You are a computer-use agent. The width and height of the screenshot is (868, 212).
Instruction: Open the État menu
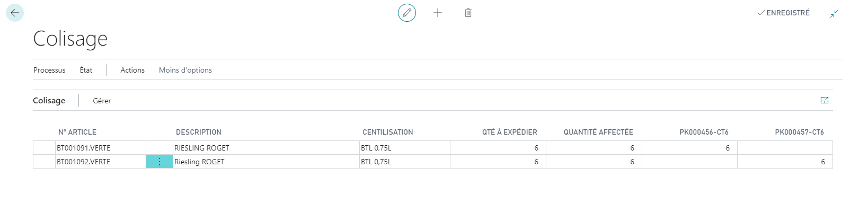click(x=86, y=70)
